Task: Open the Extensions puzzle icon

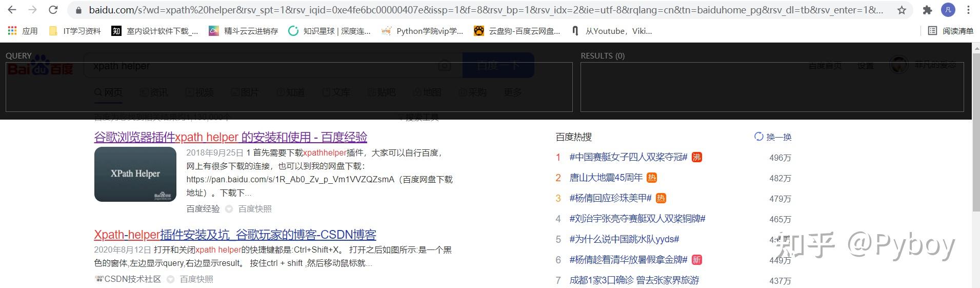Action: coord(927,10)
